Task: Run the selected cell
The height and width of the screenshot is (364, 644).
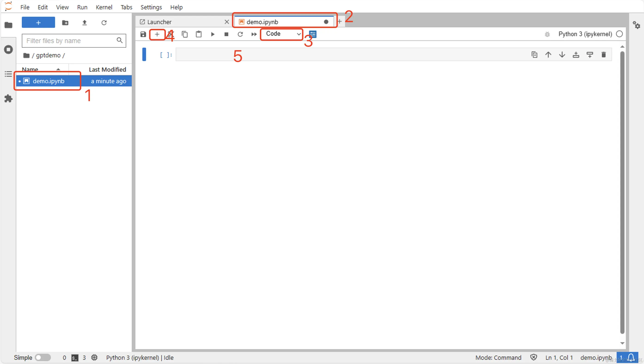Action: (213, 34)
